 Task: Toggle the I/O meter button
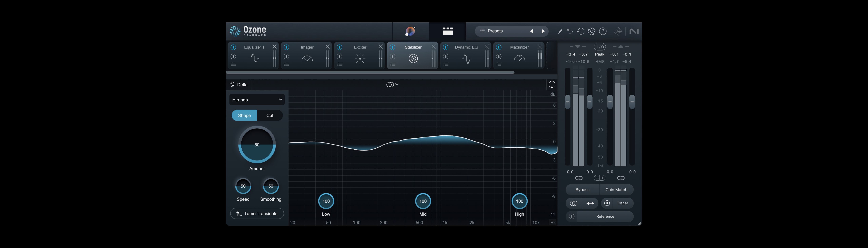pyautogui.click(x=599, y=47)
